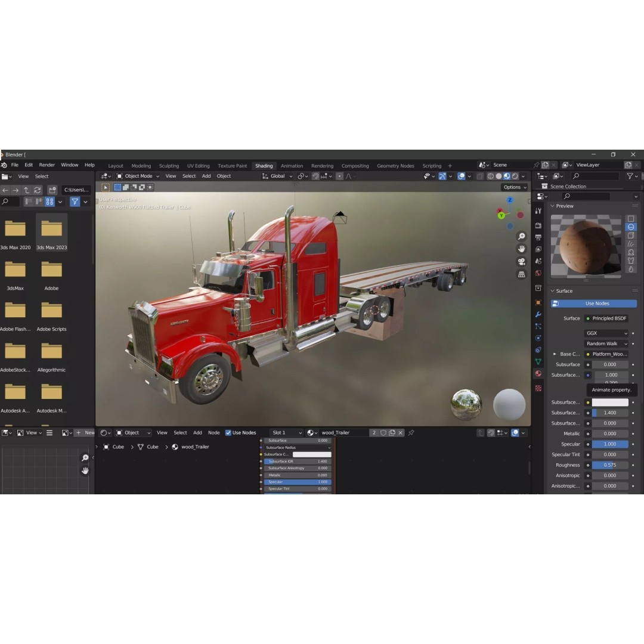Create new folder in file browser
This screenshot has width=644, height=644.
[x=52, y=190]
